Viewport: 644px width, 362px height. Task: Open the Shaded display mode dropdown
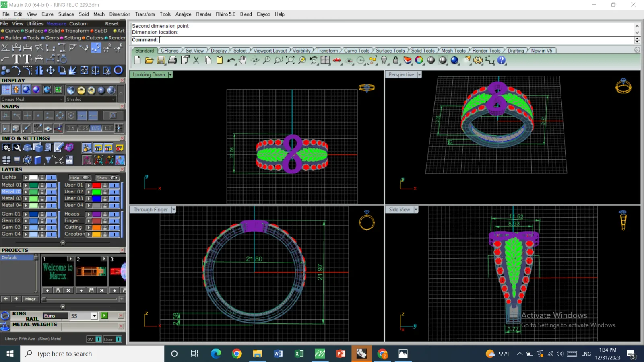point(91,99)
